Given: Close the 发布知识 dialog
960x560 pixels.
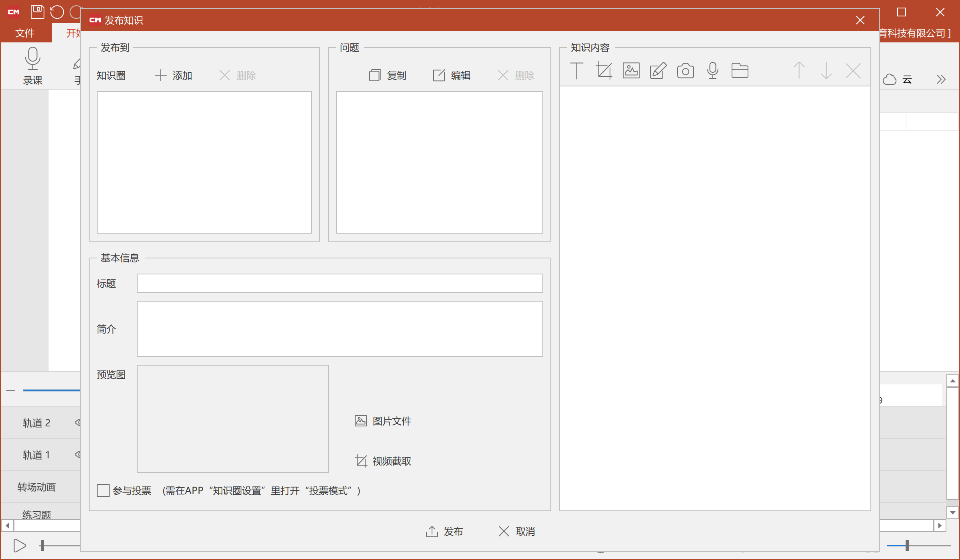Looking at the screenshot, I should coord(860,20).
